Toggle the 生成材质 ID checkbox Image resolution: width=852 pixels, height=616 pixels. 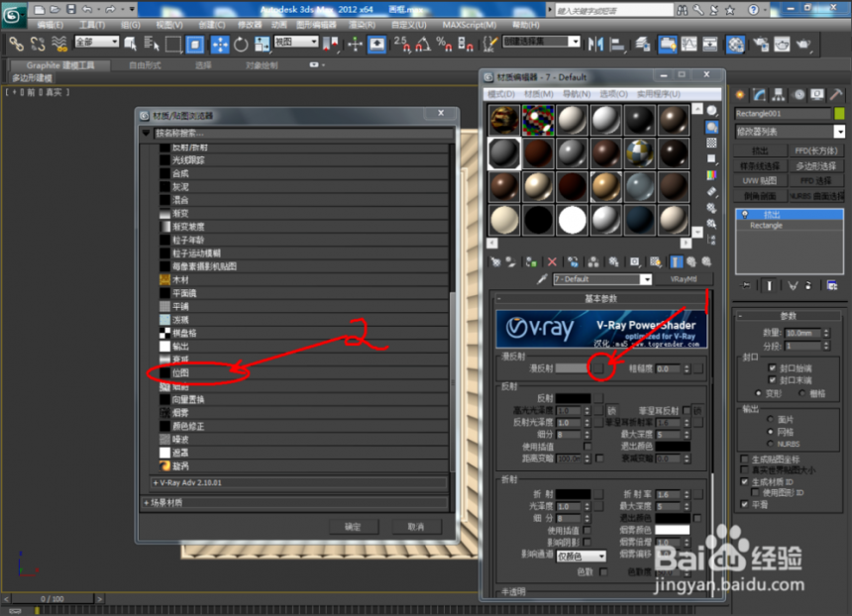744,482
